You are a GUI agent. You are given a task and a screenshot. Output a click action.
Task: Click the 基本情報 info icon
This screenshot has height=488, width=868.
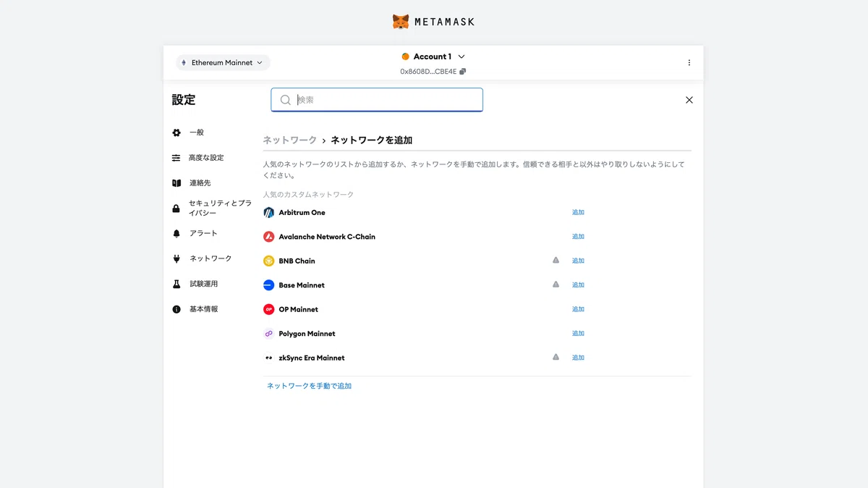coord(176,309)
